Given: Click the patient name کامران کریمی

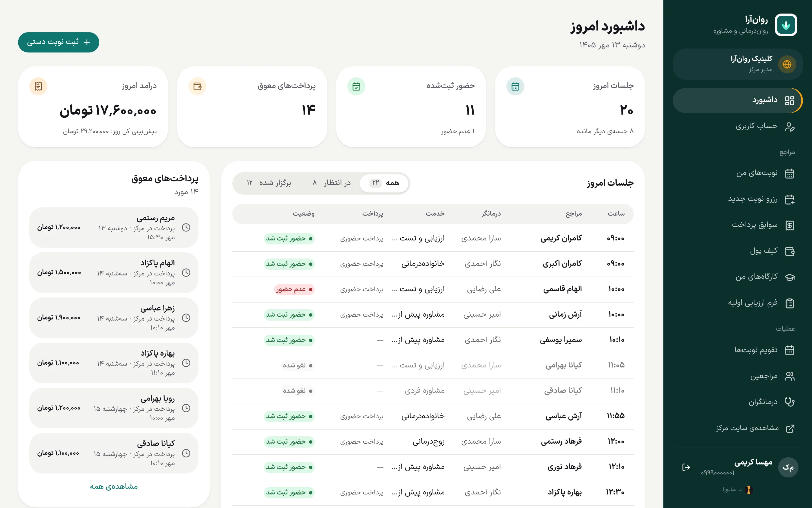Looking at the screenshot, I should [561, 238].
